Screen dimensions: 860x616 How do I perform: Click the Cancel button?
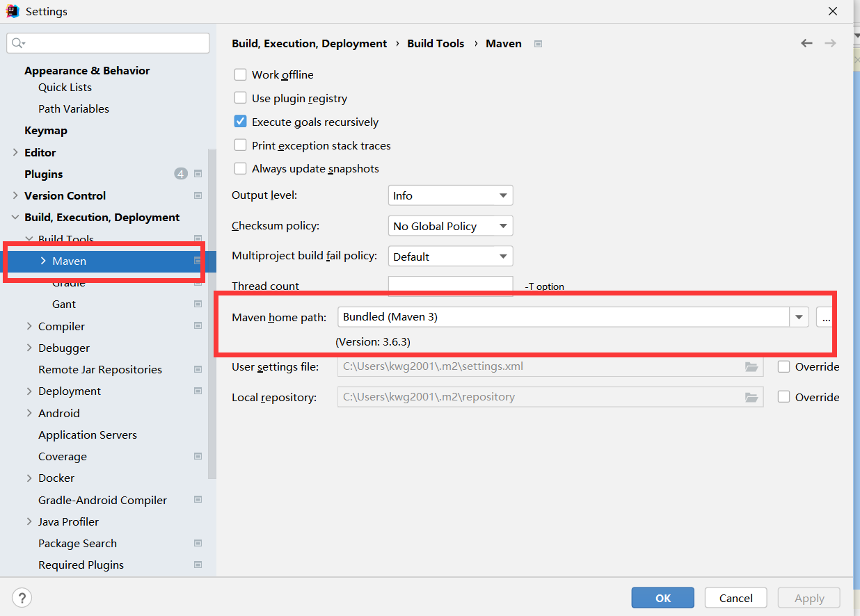736,598
